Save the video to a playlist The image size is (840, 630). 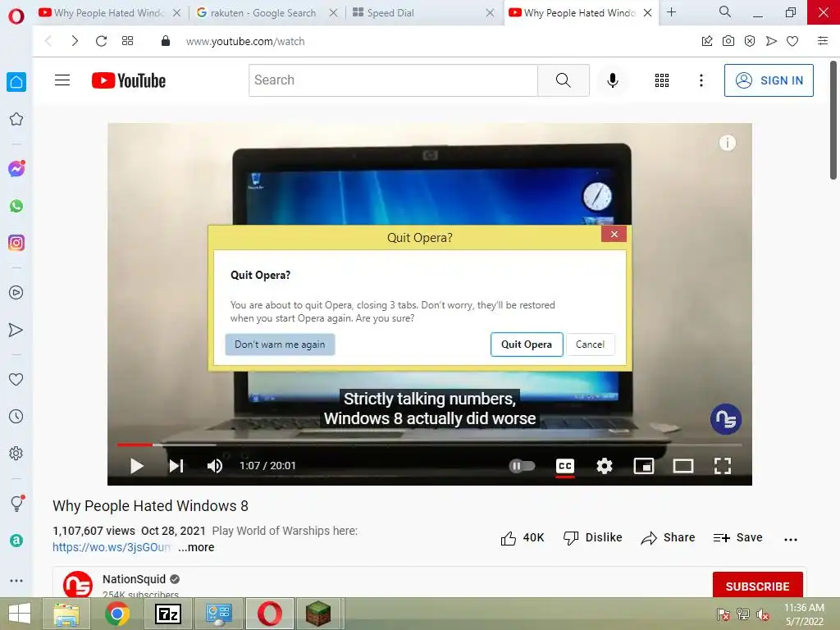click(x=737, y=538)
